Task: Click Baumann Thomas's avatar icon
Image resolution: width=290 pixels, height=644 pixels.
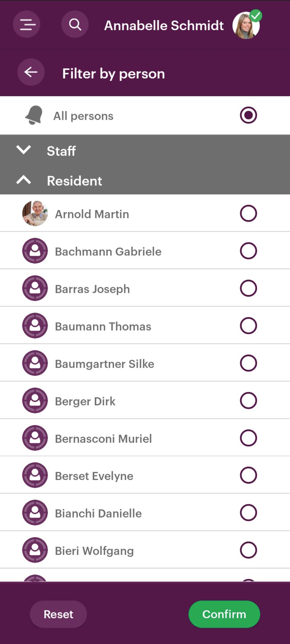Action: (x=35, y=326)
